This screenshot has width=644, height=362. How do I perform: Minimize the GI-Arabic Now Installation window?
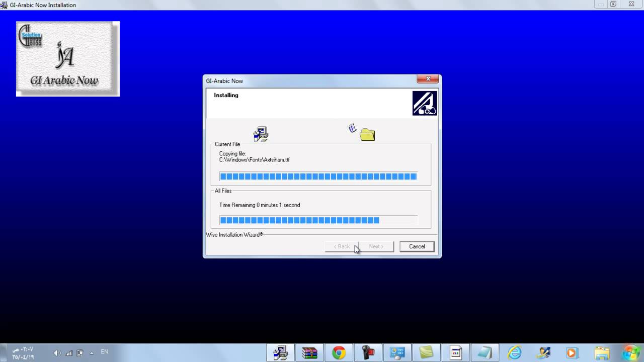601,4
